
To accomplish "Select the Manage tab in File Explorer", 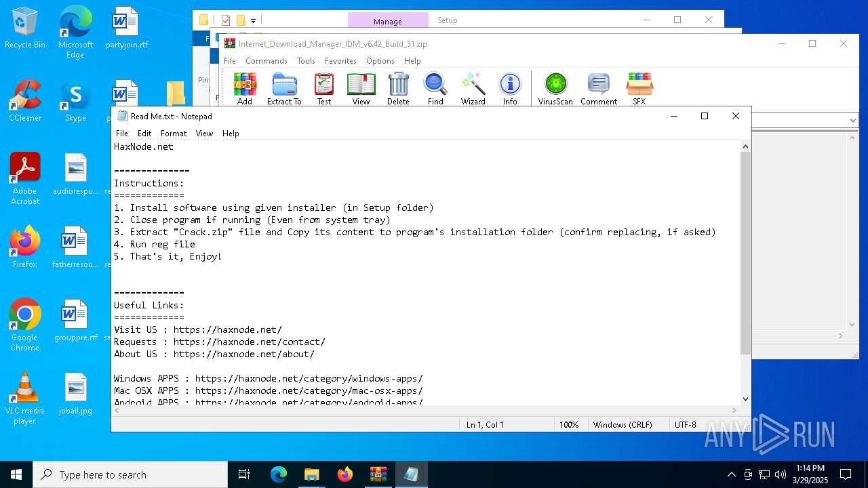I will pos(388,21).
